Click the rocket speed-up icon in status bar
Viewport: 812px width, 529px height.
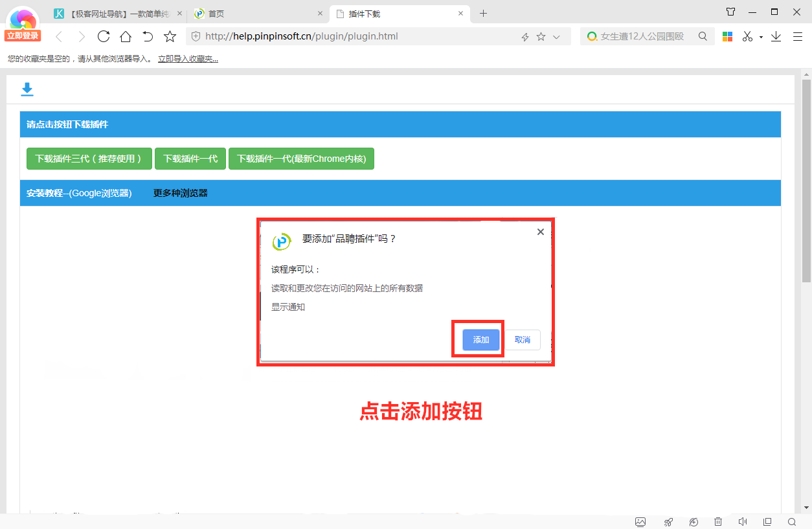click(x=668, y=522)
